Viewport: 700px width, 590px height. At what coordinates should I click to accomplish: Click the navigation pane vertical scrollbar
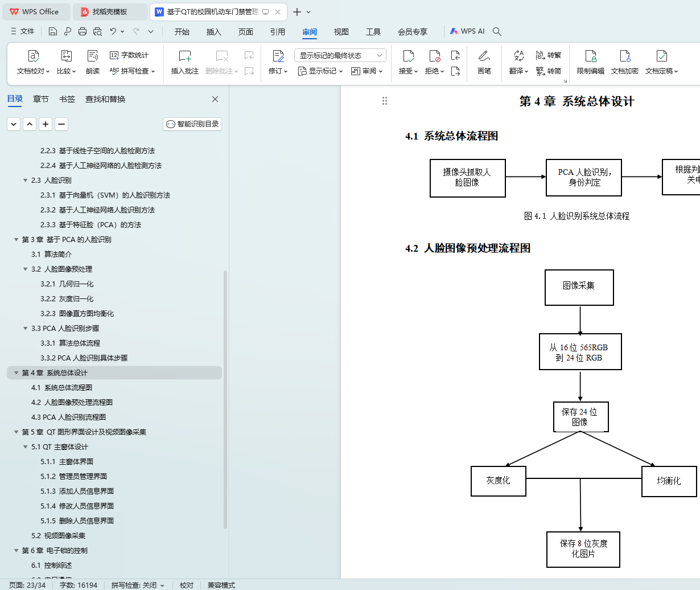(x=225, y=399)
